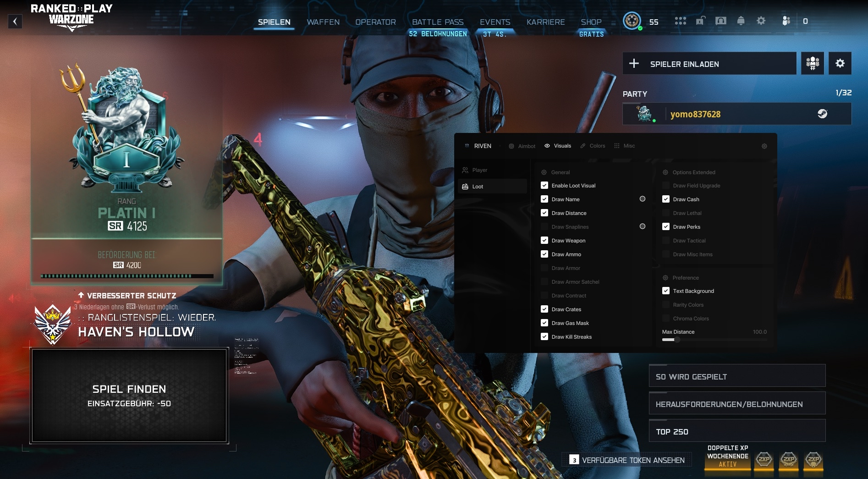Open the player level emblem next to 55
This screenshot has width=868, height=479.
632,21
